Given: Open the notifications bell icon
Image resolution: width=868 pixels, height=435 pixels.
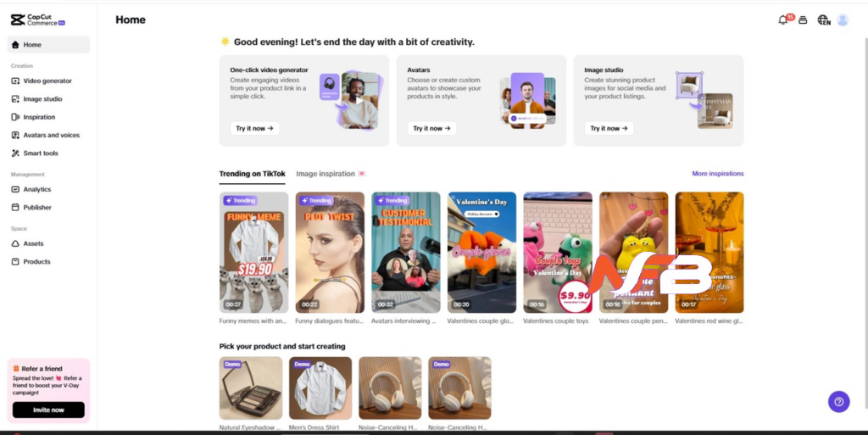Looking at the screenshot, I should 782,20.
